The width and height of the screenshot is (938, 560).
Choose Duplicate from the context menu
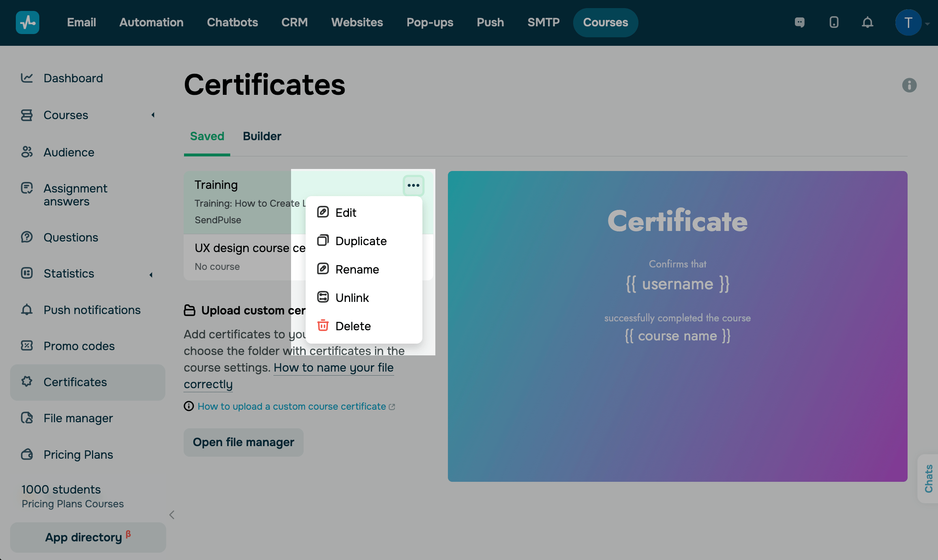click(x=360, y=241)
